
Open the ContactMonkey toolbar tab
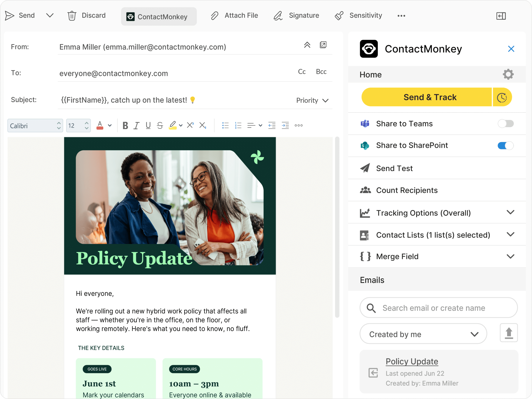[x=159, y=17]
